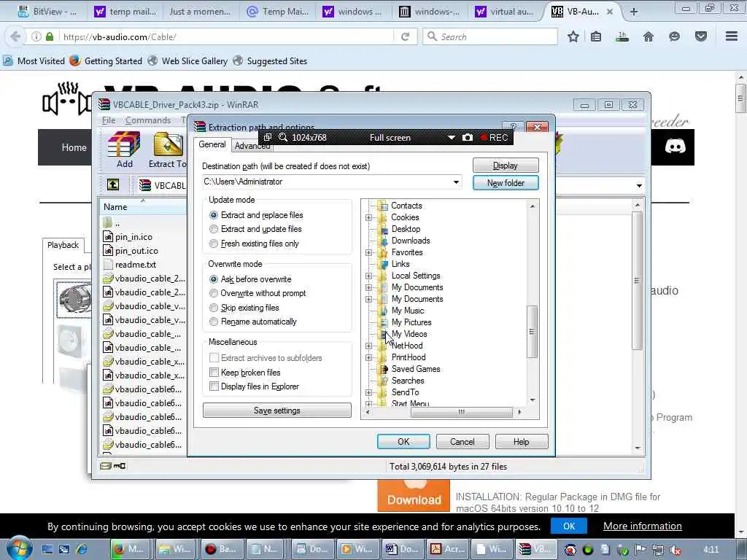Enable Keep broken files checkbox
Image resolution: width=747 pixels, height=560 pixels.
click(x=214, y=373)
